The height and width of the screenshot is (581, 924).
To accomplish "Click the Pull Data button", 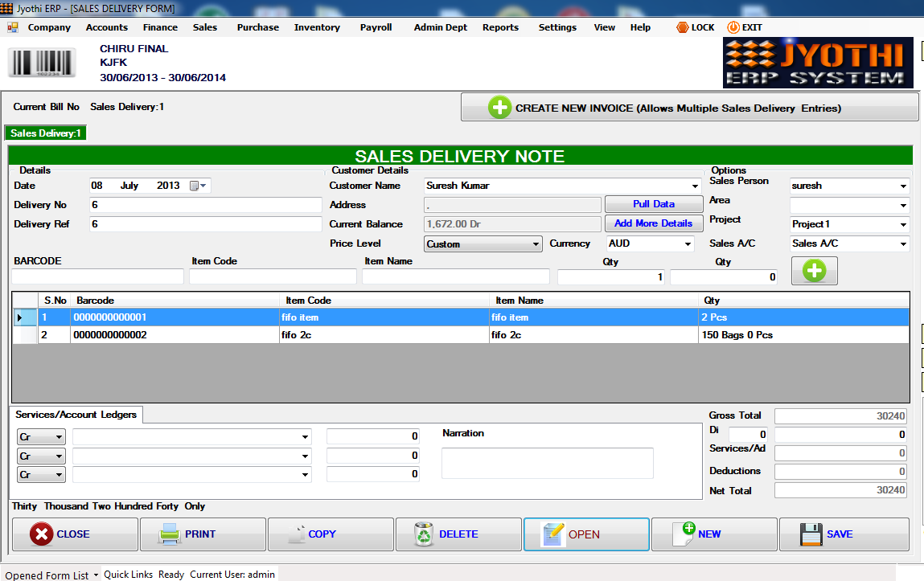I will [654, 204].
